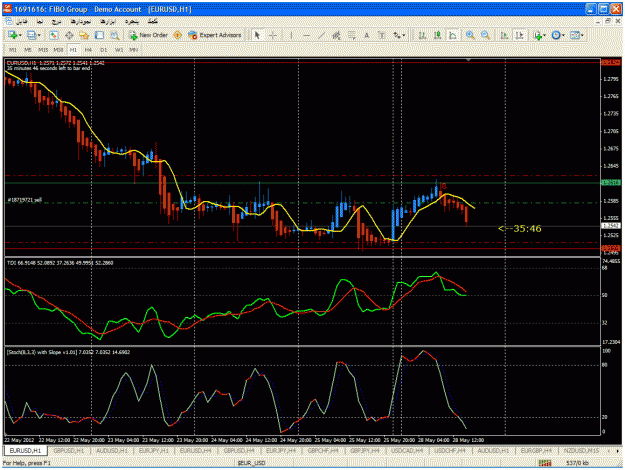Create a new chart using toolbar icon
This screenshot has width=625, height=470.
12,35
